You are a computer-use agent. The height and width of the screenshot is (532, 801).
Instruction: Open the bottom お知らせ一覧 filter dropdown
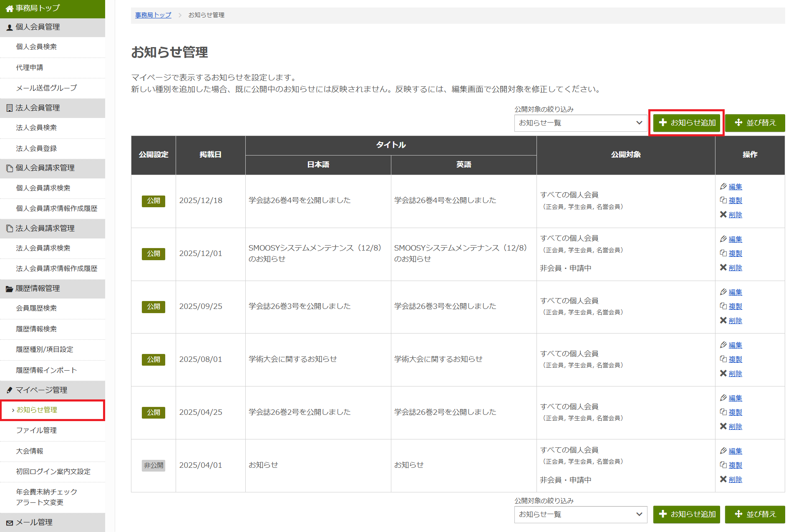point(580,514)
